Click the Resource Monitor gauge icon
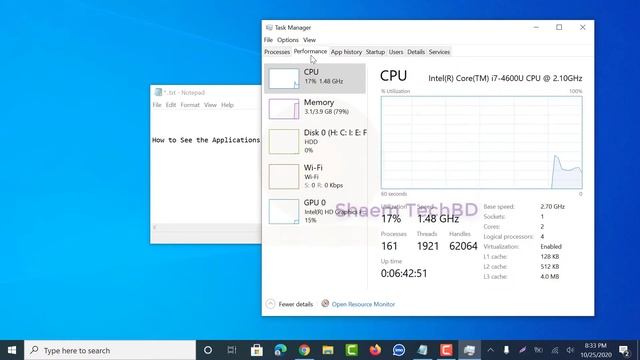Screen dimensions: 640x360 325,303
